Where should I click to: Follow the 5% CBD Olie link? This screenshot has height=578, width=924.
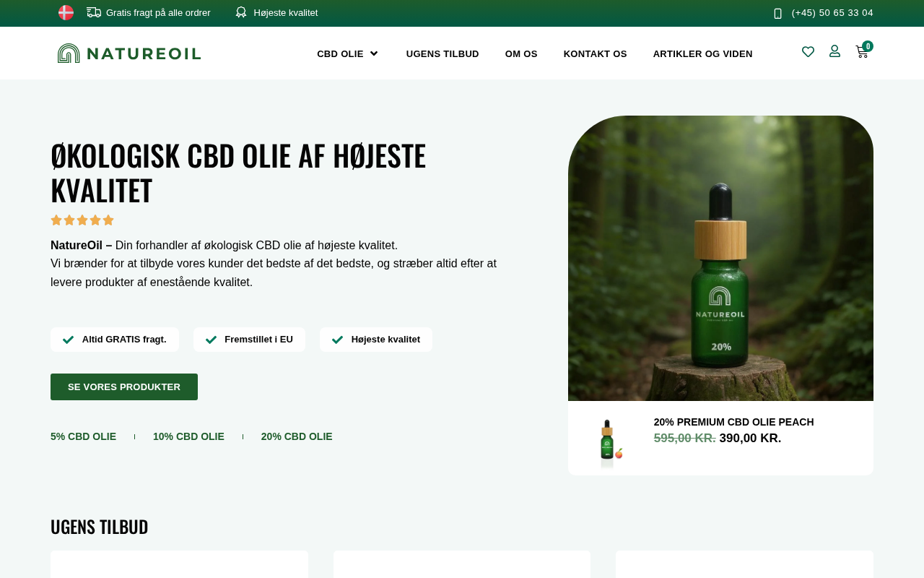tap(83, 436)
